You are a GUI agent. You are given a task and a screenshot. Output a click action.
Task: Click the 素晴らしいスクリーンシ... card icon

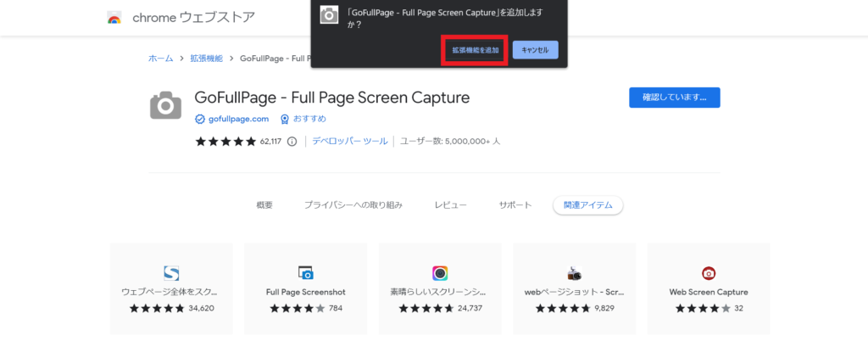click(440, 273)
